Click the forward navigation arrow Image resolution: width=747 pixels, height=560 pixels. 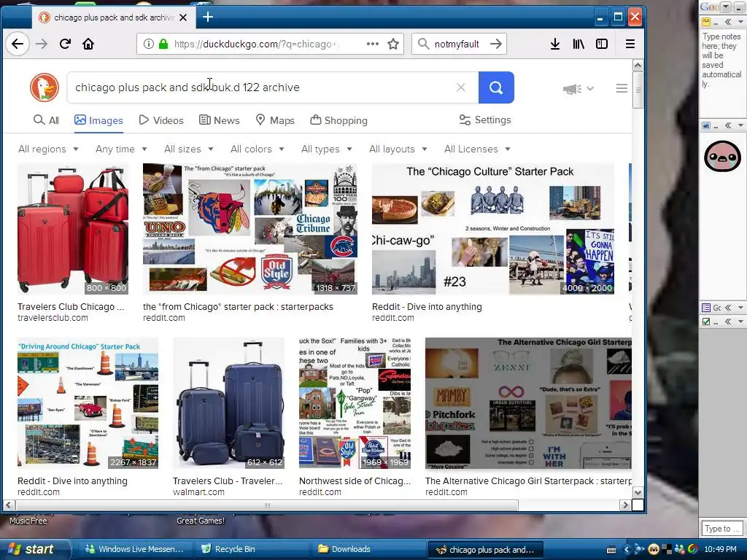tap(42, 44)
